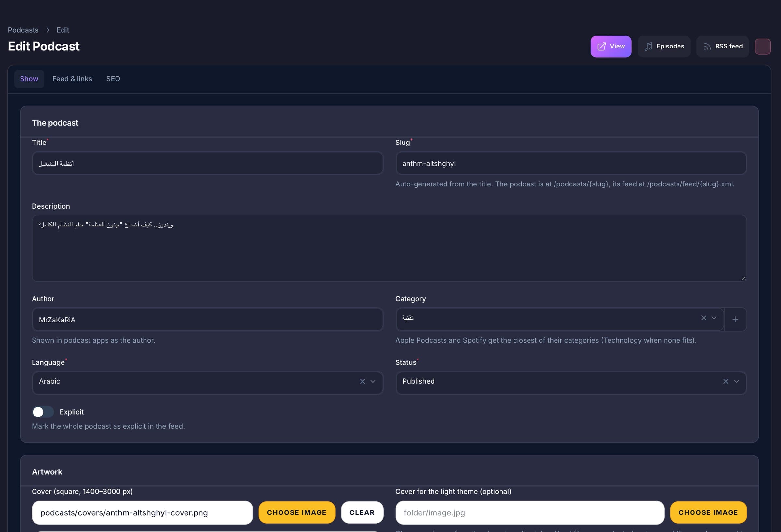Viewport: 781px width, 532px height.
Task: Add a new category with plus icon
Action: point(735,319)
